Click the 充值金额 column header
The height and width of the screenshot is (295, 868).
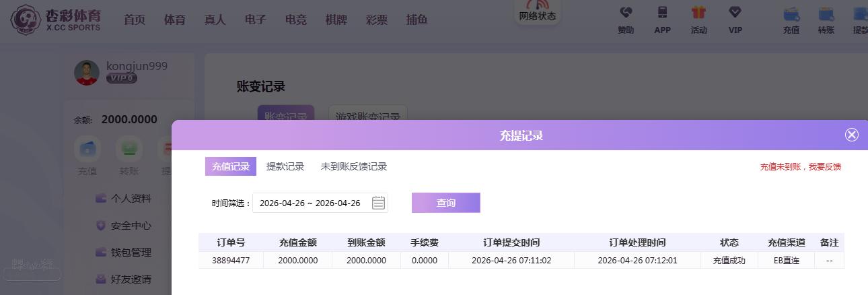pyautogui.click(x=298, y=242)
